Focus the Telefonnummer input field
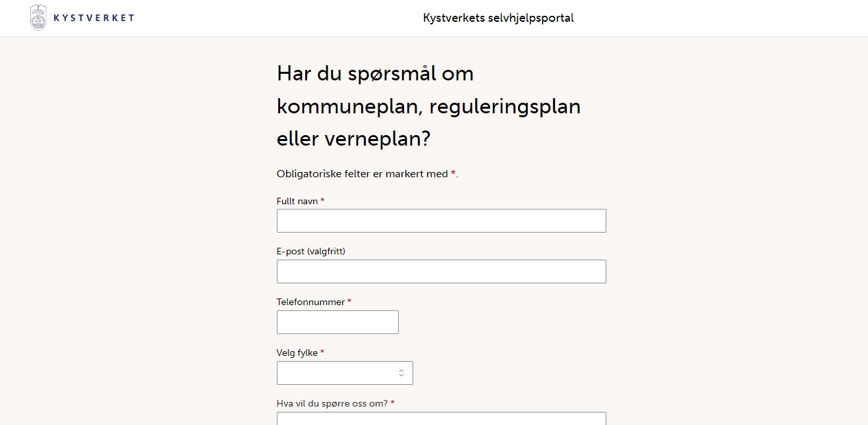The image size is (868, 425). 337,322
